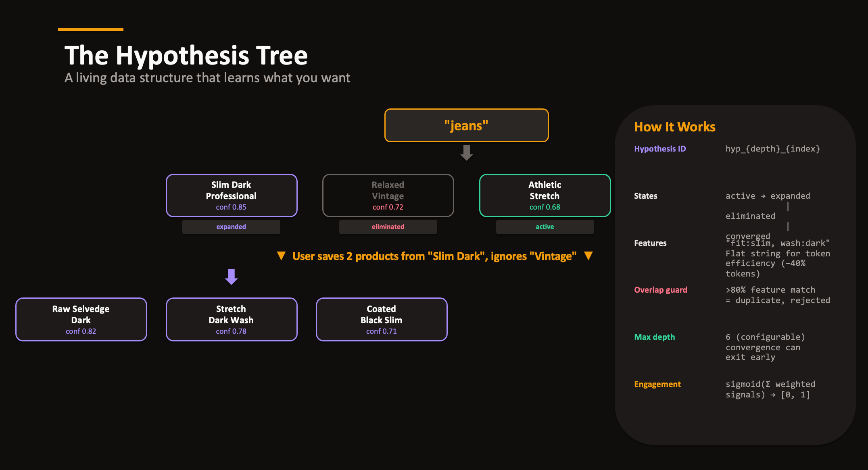Click the eliminated state badge
The width and height of the screenshot is (868, 470).
pos(388,227)
